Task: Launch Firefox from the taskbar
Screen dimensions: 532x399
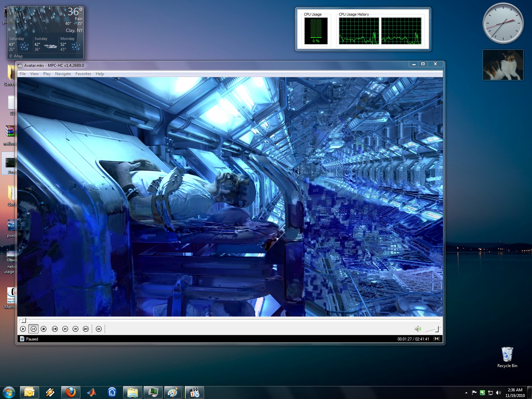Action: (70, 392)
